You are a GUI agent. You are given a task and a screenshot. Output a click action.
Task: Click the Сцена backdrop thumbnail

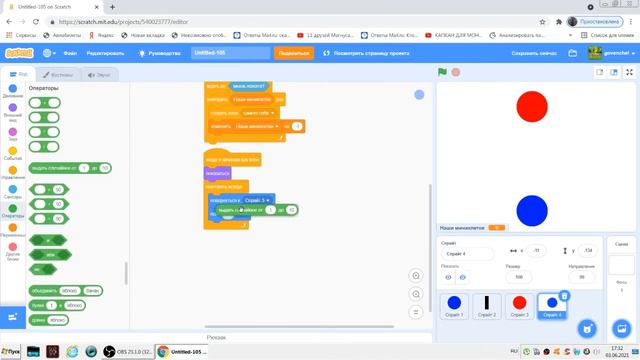click(621, 265)
